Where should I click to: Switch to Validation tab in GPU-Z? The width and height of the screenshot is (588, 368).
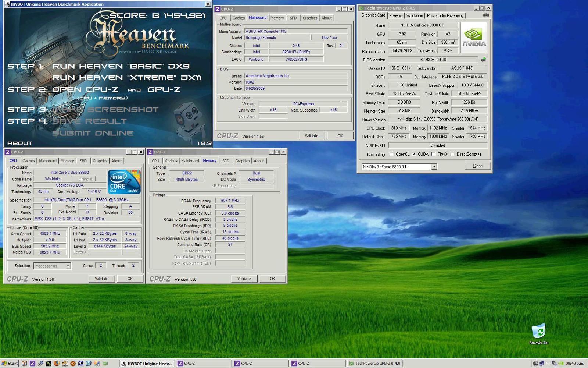pyautogui.click(x=415, y=15)
